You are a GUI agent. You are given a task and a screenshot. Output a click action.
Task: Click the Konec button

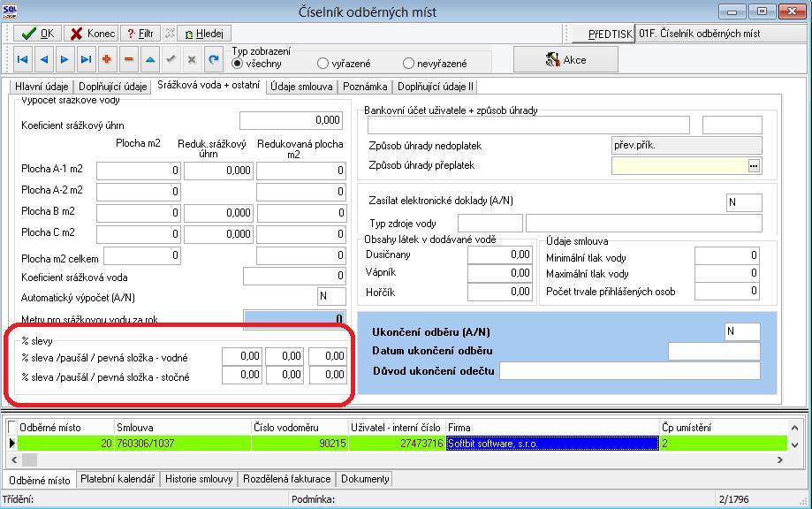point(92,34)
